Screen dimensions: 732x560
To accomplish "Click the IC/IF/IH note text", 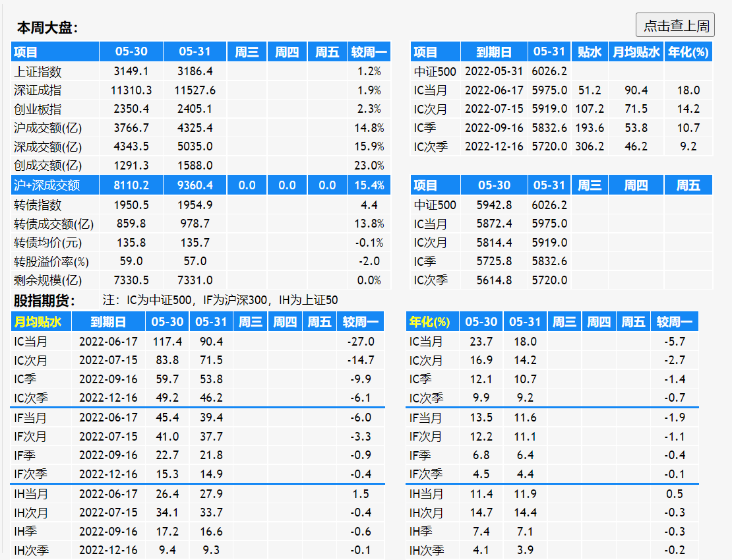I will click(x=220, y=300).
